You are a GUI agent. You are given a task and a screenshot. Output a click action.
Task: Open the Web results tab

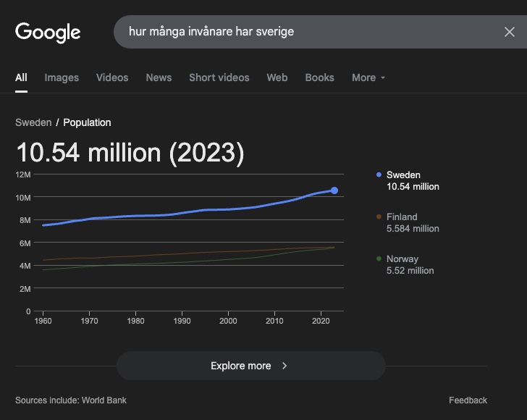coord(277,77)
